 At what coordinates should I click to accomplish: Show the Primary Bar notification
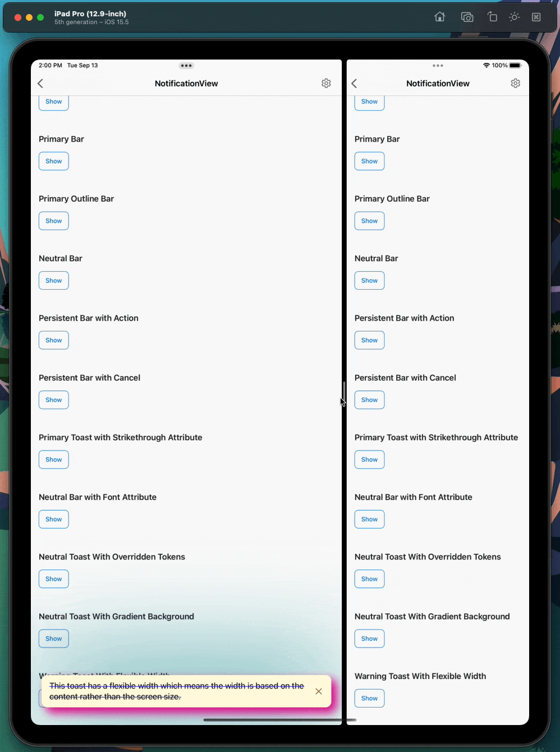pyautogui.click(x=53, y=161)
